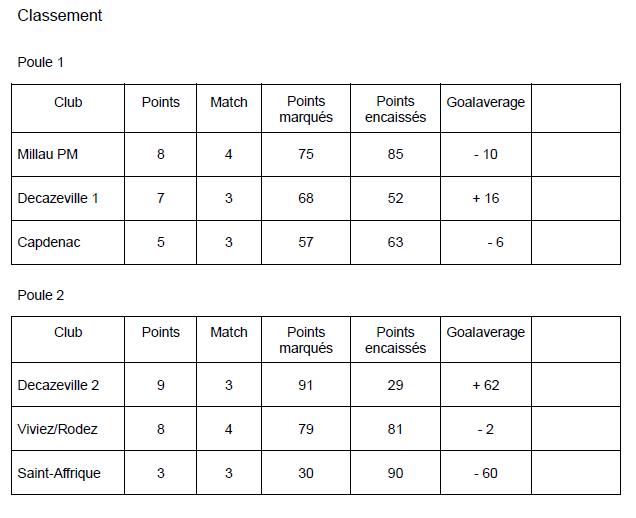
Task: Click the Classement heading text
Action: [x=60, y=16]
